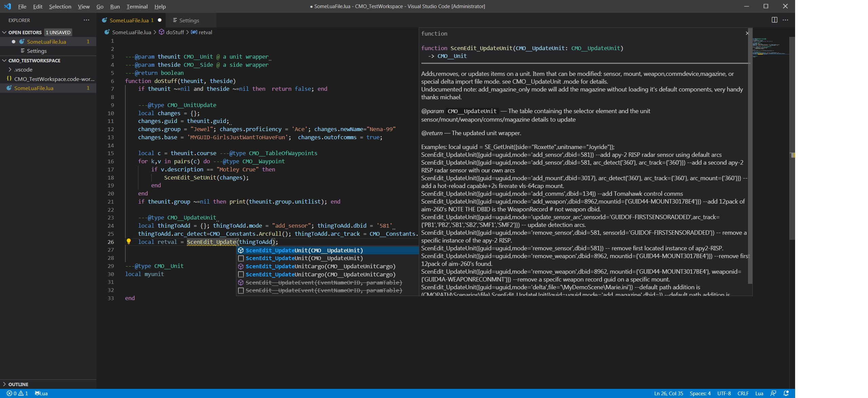
Task: Click SomeLuaFile.lua breadcrumb segment
Action: point(132,32)
